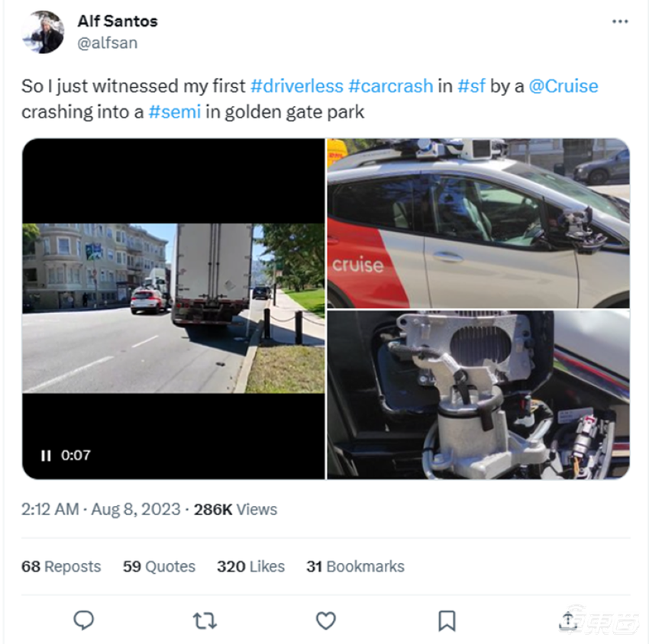Open the Cruise car side photo

pos(478,223)
